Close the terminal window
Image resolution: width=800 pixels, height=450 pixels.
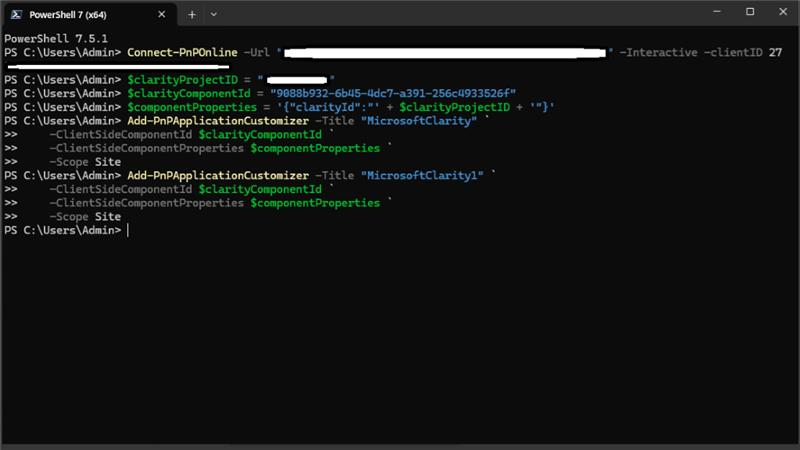[x=783, y=12]
